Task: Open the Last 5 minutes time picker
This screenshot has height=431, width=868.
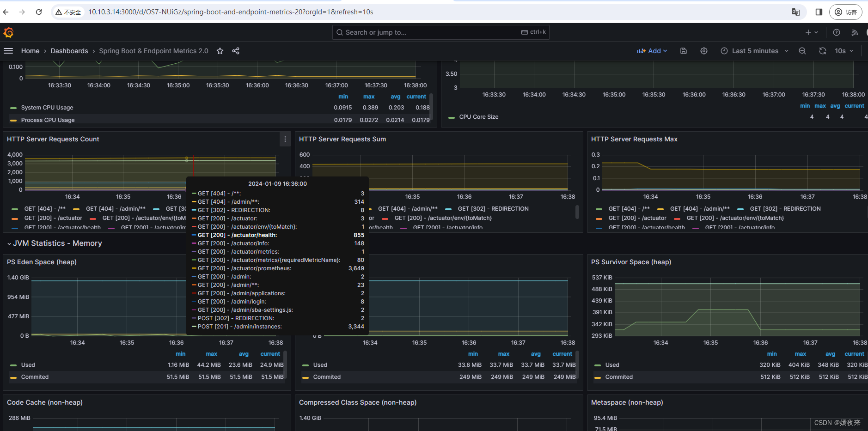Action: (x=754, y=51)
